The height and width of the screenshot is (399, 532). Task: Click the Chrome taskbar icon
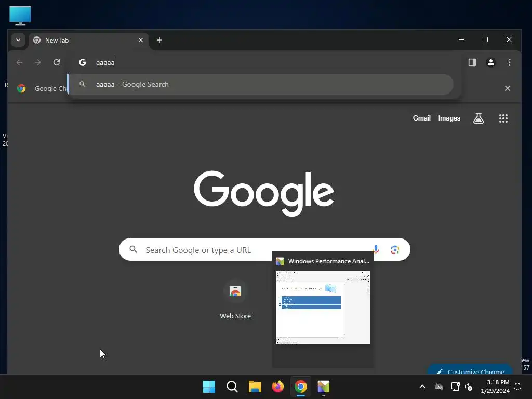coord(301,387)
